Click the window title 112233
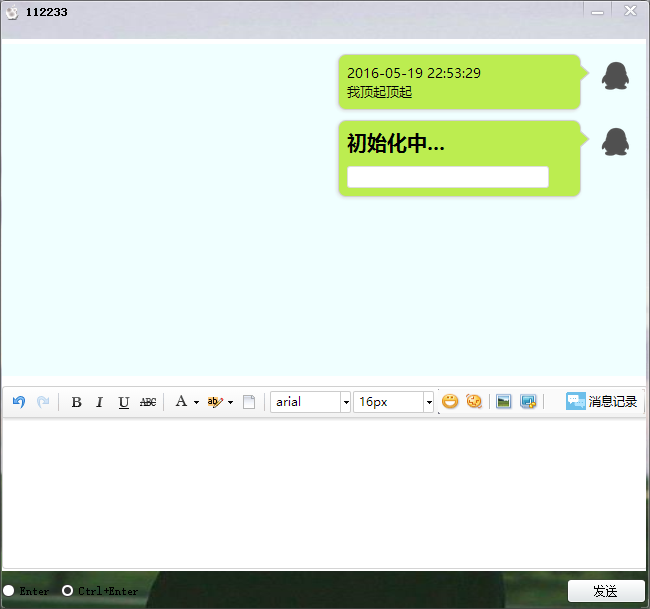This screenshot has height=609, width=650. coord(46,12)
